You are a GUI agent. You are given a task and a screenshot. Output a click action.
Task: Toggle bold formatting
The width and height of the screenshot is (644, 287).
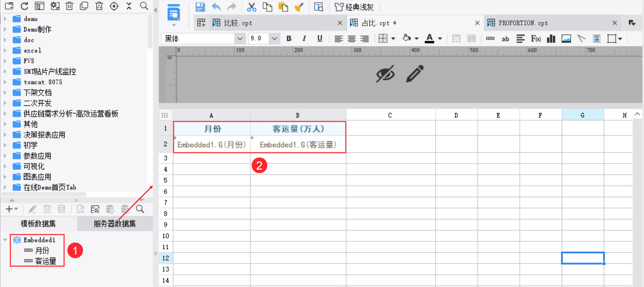click(x=289, y=38)
